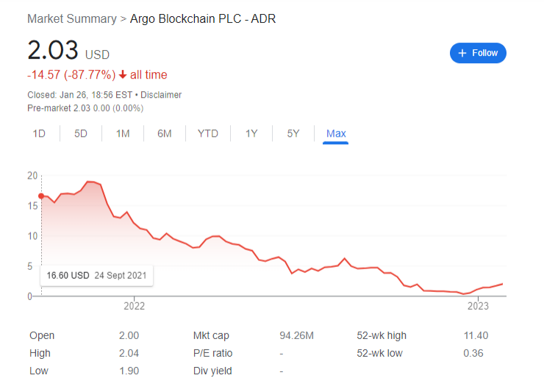The width and height of the screenshot is (544, 392).
Task: Click the Mkt cap value 94.26M
Action: pyautogui.click(x=297, y=335)
